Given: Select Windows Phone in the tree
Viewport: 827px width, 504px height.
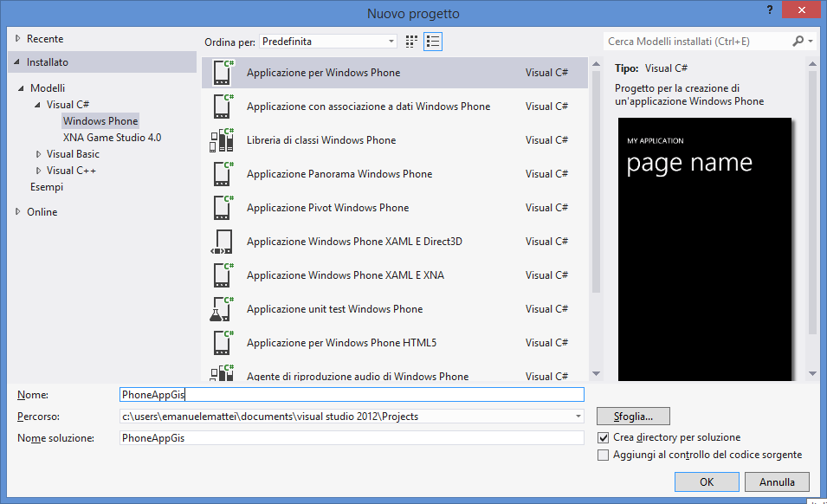Looking at the screenshot, I should [100, 120].
